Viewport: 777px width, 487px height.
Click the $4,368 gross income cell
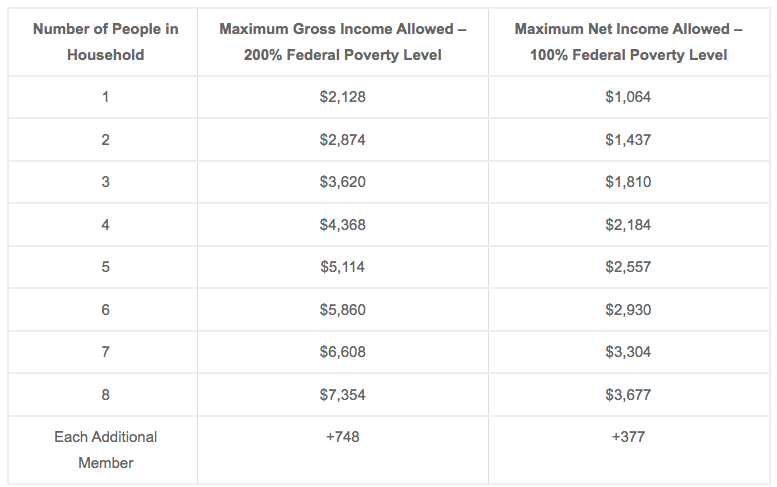[342, 225]
